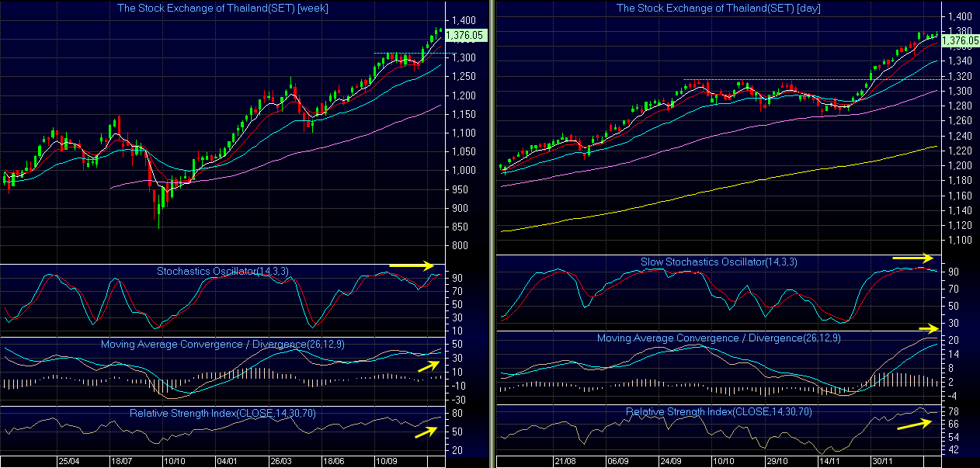This screenshot has width=980, height=468.
Task: Select the 06/09 date label on daily chart
Action: pos(618,461)
